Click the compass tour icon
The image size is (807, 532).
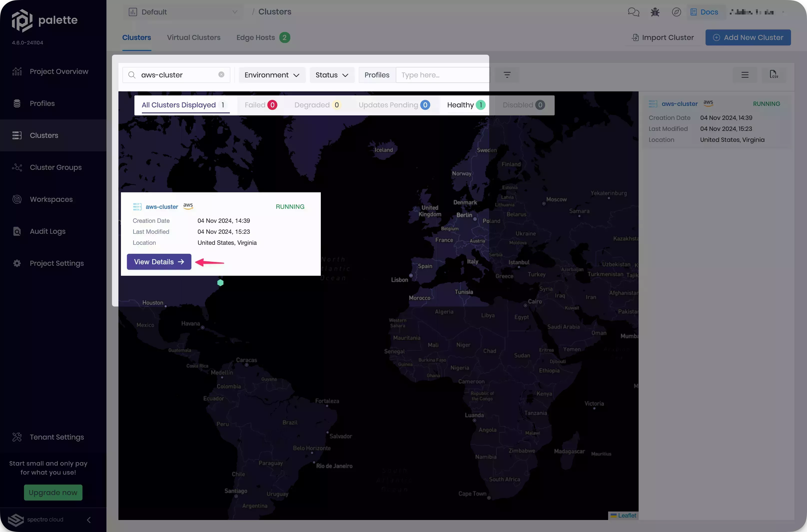(x=676, y=12)
